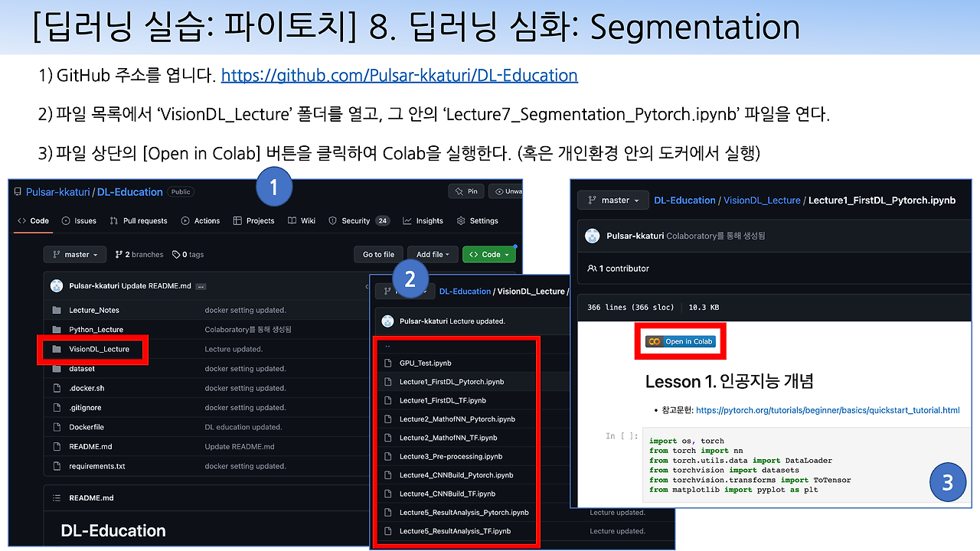The image size is (980, 551).
Task: Click the Open in Colab badge
Action: click(680, 341)
